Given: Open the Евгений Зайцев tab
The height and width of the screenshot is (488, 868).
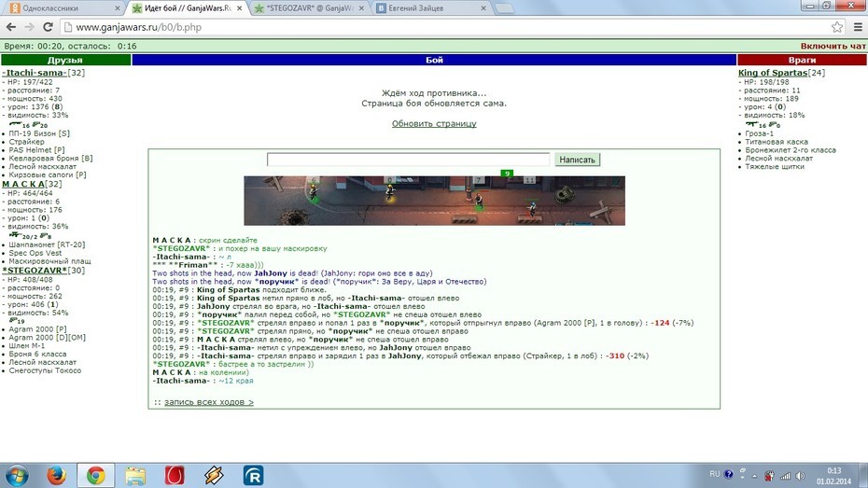Looking at the screenshot, I should [432, 8].
